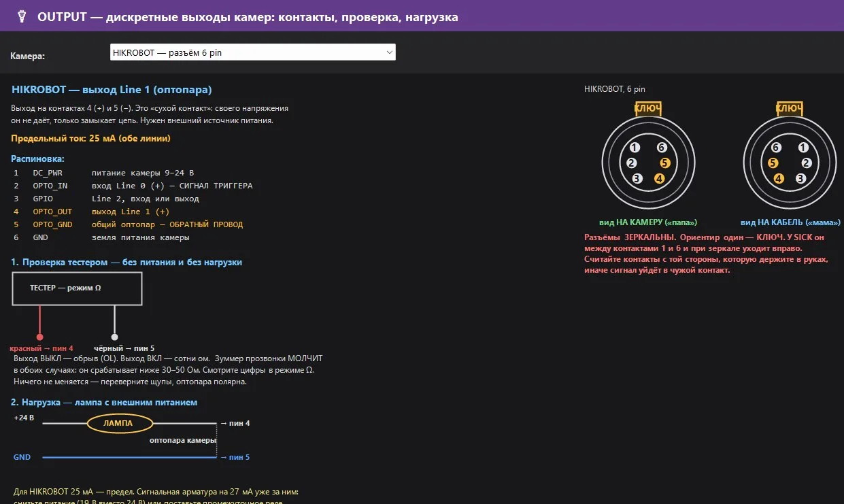The image size is (844, 504).
Task: Click orange pin 4 on the camera-side connector
Action: coord(659,179)
